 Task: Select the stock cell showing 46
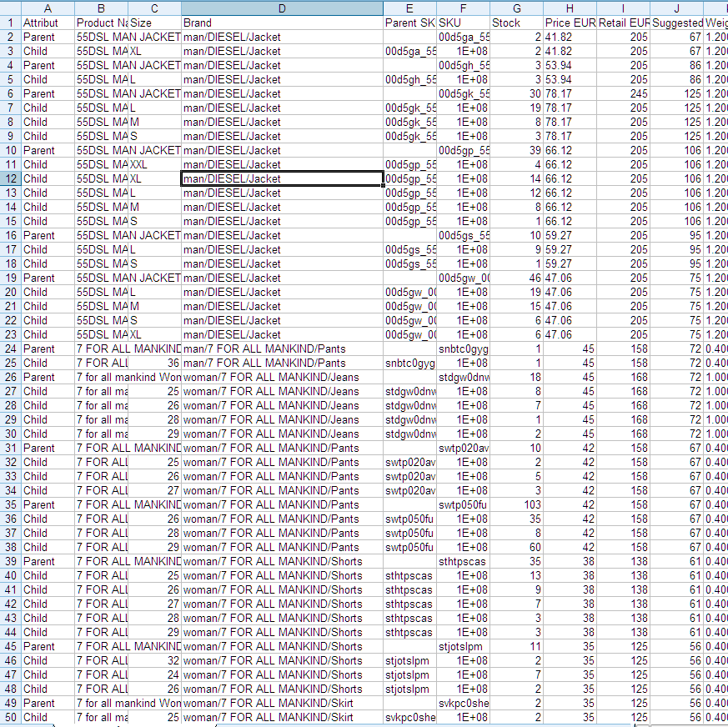click(517, 278)
